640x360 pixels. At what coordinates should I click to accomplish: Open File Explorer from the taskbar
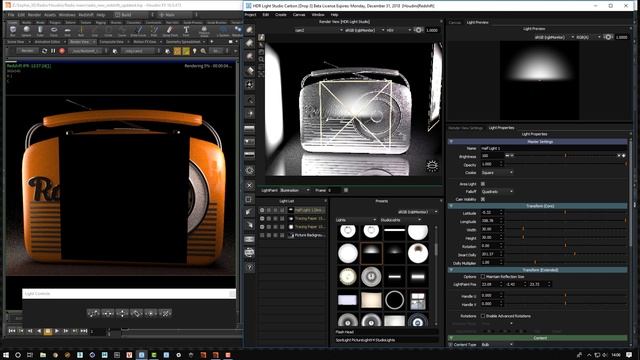(43, 355)
